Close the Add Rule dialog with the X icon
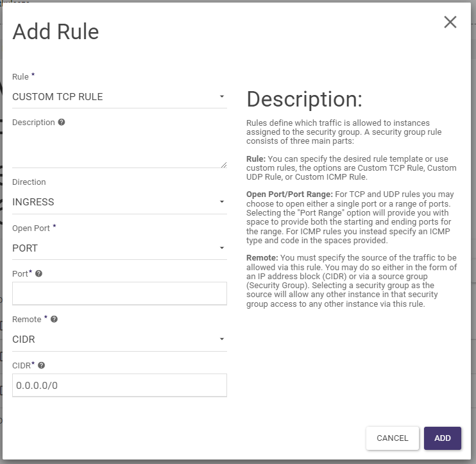 450,22
